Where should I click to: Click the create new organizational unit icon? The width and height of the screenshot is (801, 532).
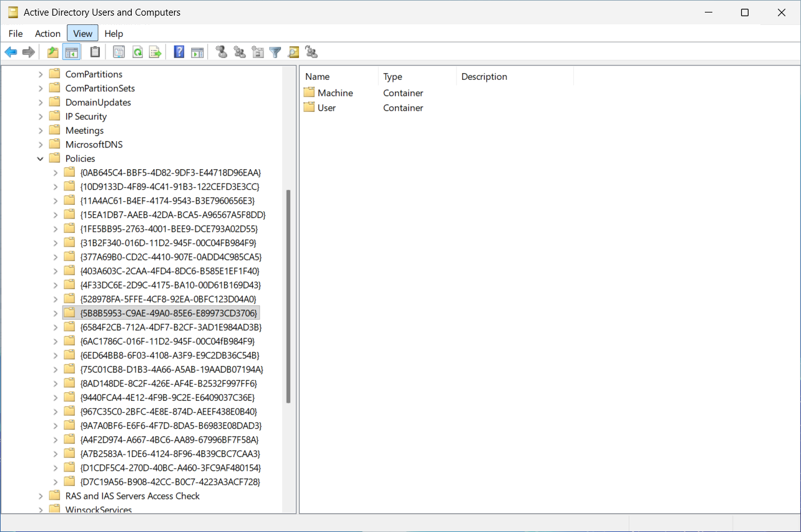[x=258, y=52]
